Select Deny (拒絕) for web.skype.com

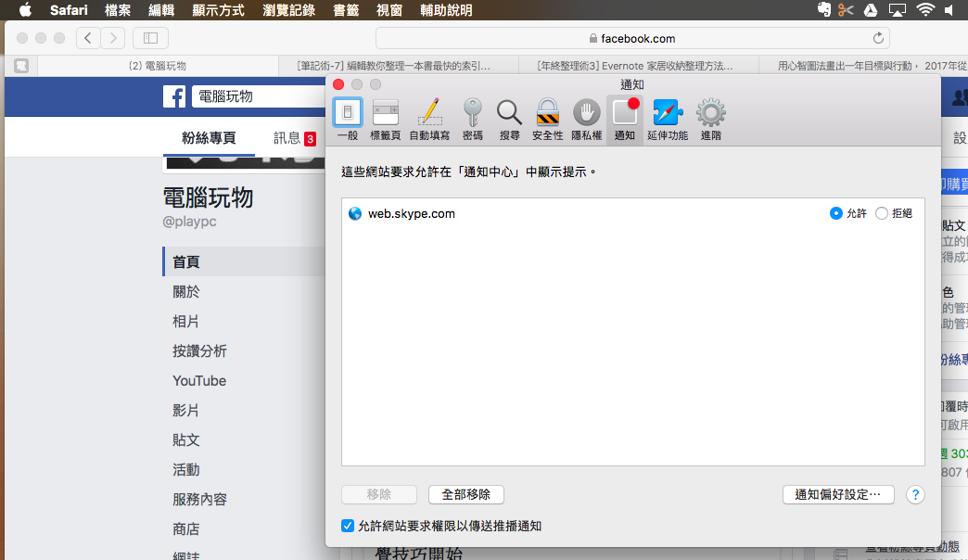click(x=882, y=213)
